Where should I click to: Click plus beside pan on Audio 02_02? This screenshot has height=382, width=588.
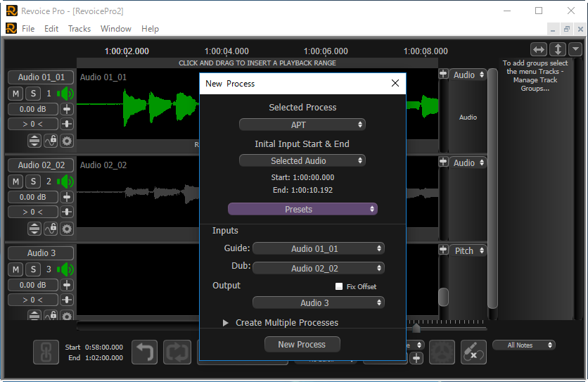[x=67, y=212]
